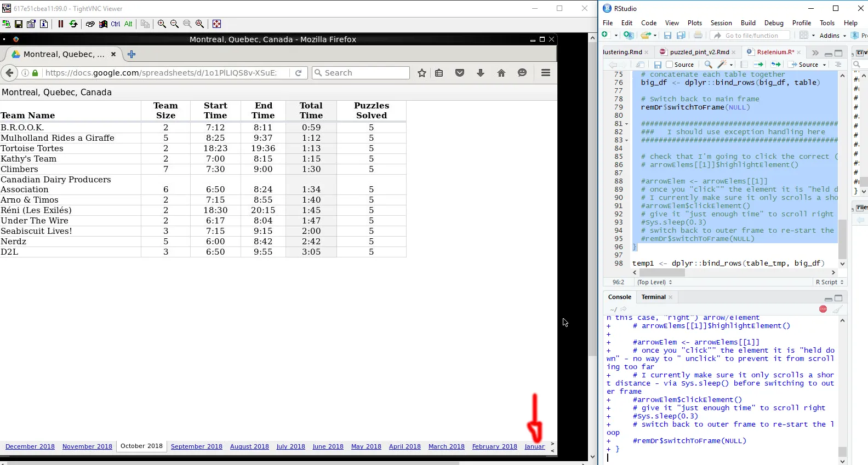Click the TightVNC zoom in icon
Image resolution: width=868 pixels, height=465 pixels.
point(162,24)
